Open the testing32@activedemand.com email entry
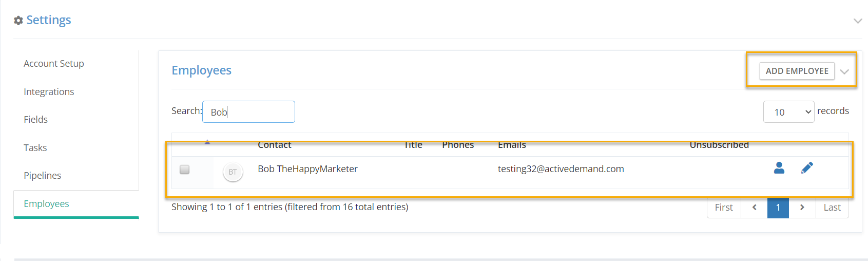The width and height of the screenshot is (868, 261). (x=561, y=169)
